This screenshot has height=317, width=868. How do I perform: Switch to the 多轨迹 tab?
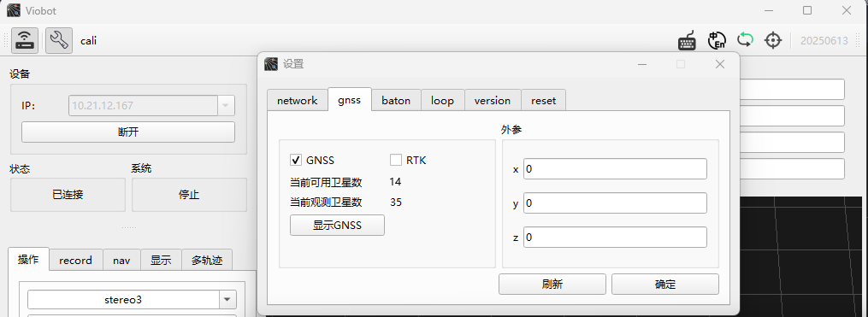click(x=207, y=260)
